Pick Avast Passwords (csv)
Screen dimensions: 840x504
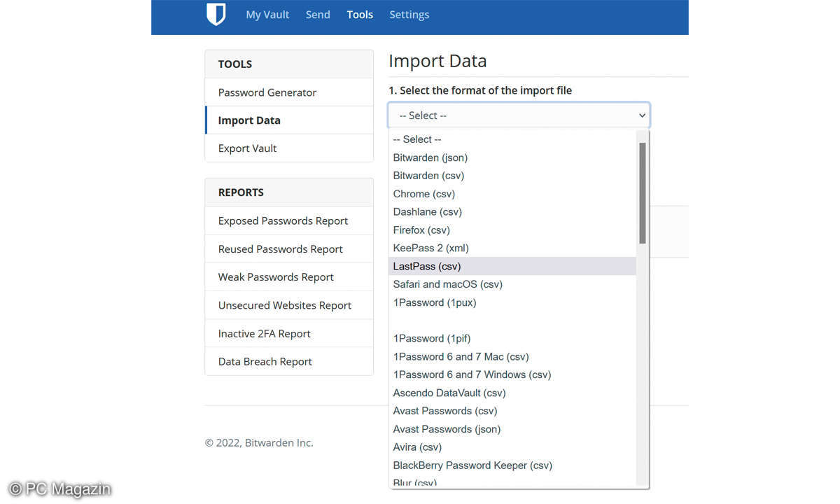click(x=512, y=411)
